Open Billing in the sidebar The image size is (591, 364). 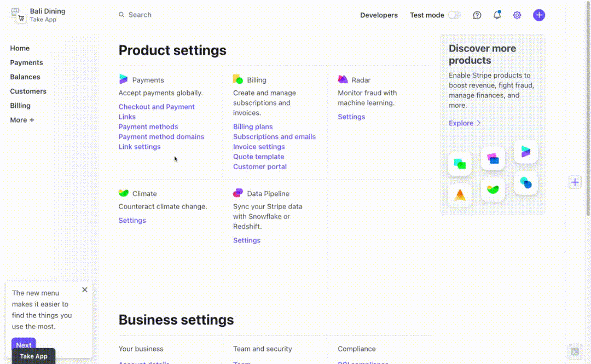(x=20, y=106)
